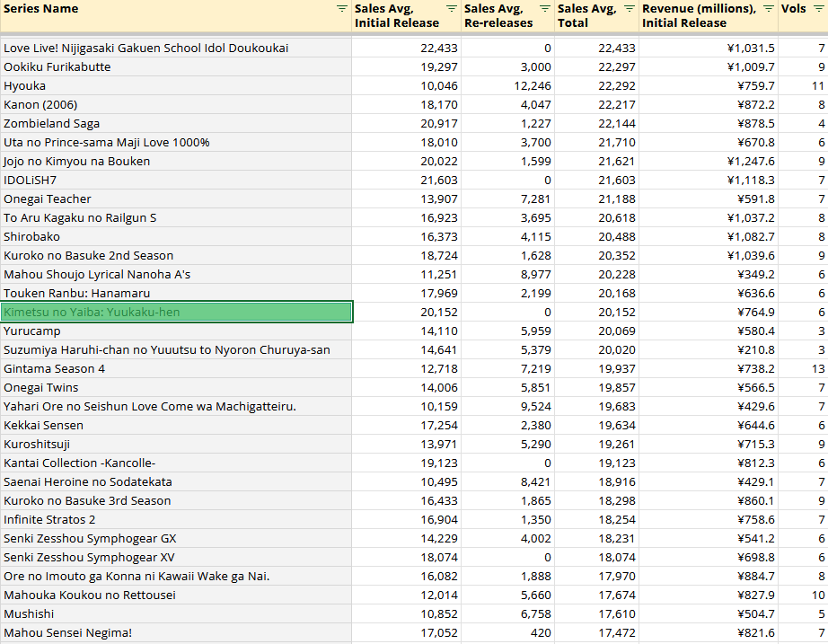Select Kimetsu no Yaiba initial sales 20,152

[x=407, y=313]
